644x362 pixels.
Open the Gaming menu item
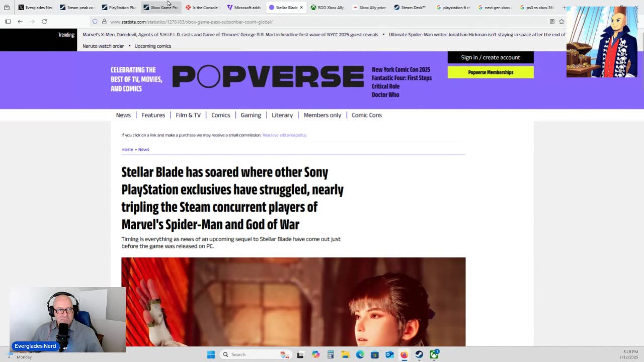pos(251,115)
